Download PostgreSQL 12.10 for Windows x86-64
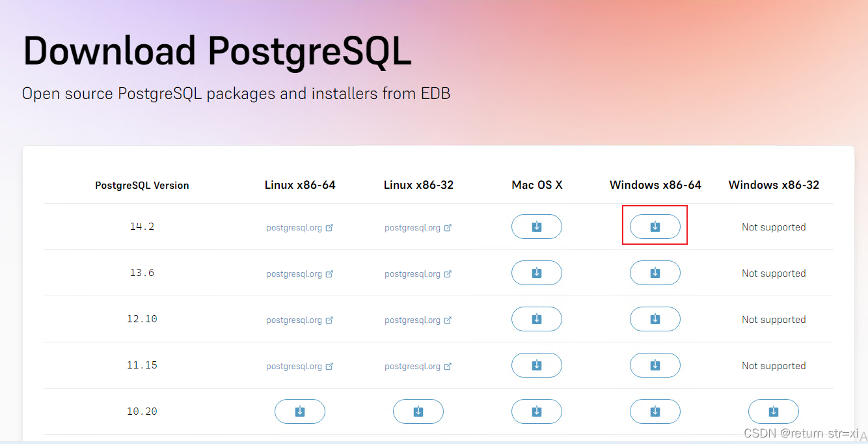Viewport: 868px width, 444px height. click(x=655, y=319)
